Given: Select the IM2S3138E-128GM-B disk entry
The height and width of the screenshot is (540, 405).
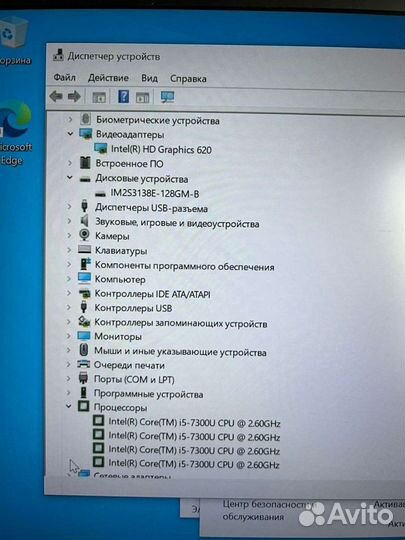Looking at the screenshot, I should (155, 194).
